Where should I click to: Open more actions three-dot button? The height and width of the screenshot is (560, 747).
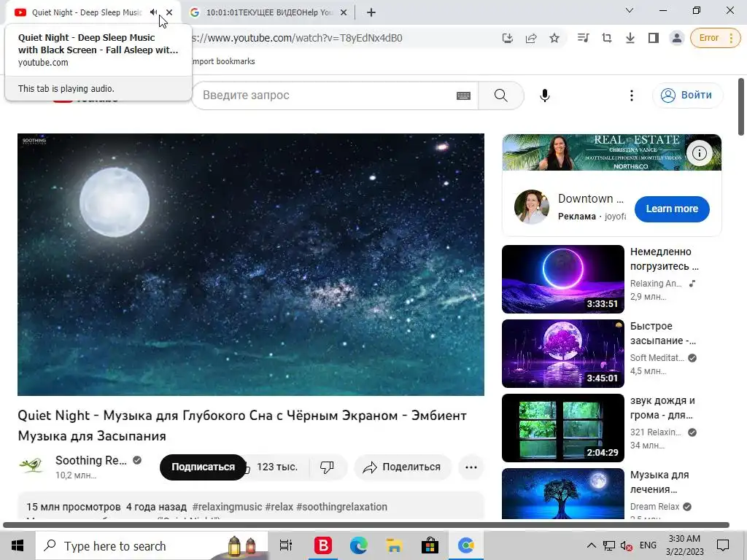click(471, 467)
